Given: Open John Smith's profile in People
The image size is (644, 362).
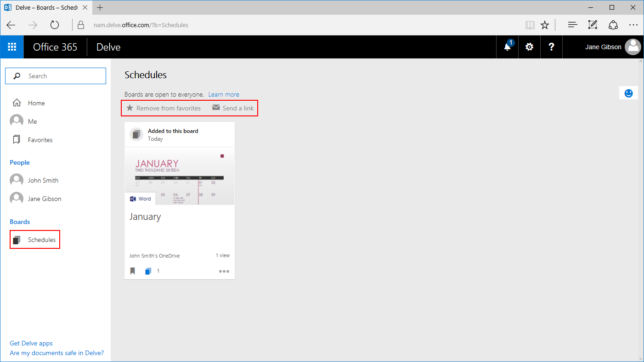Looking at the screenshot, I should click(x=35, y=180).
